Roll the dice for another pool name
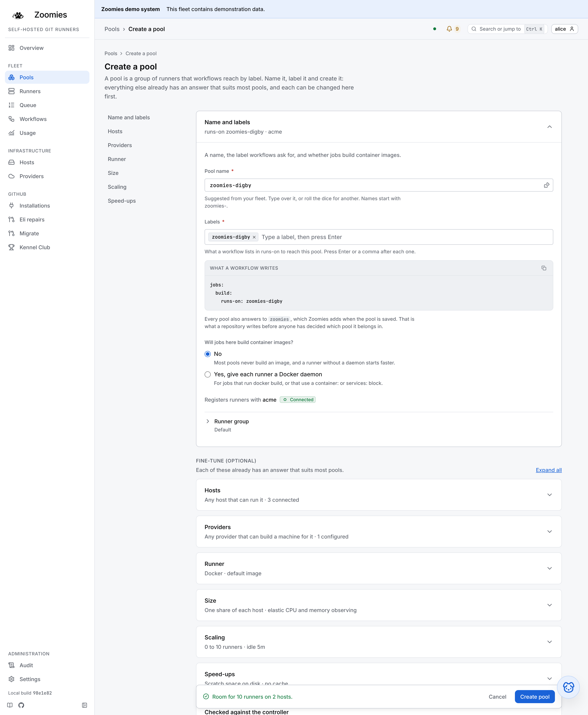Screen dimensions: 588x715 tap(546, 185)
